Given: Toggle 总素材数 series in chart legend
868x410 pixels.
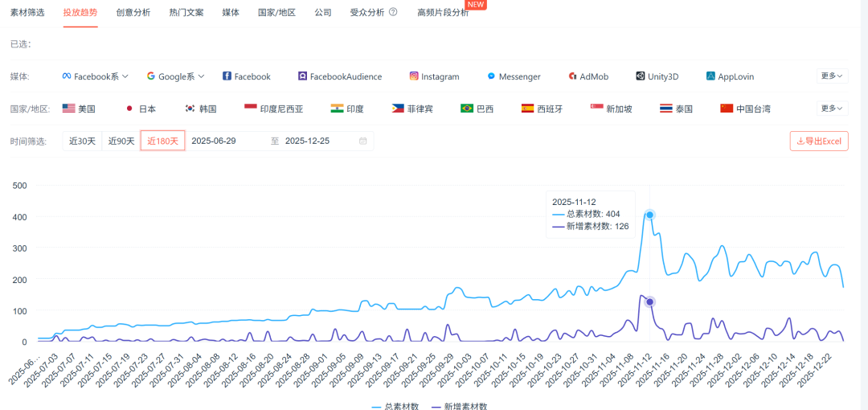Looking at the screenshot, I should click(395, 406).
